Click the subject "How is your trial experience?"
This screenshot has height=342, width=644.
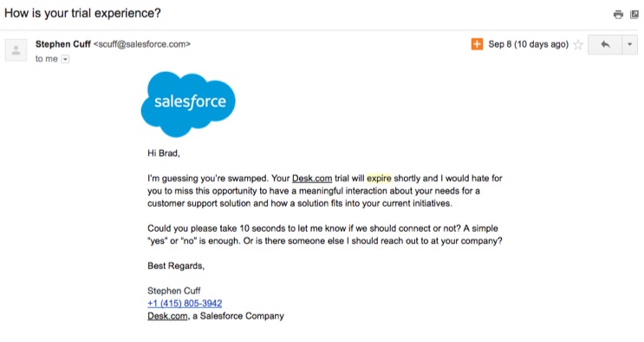[x=82, y=13]
